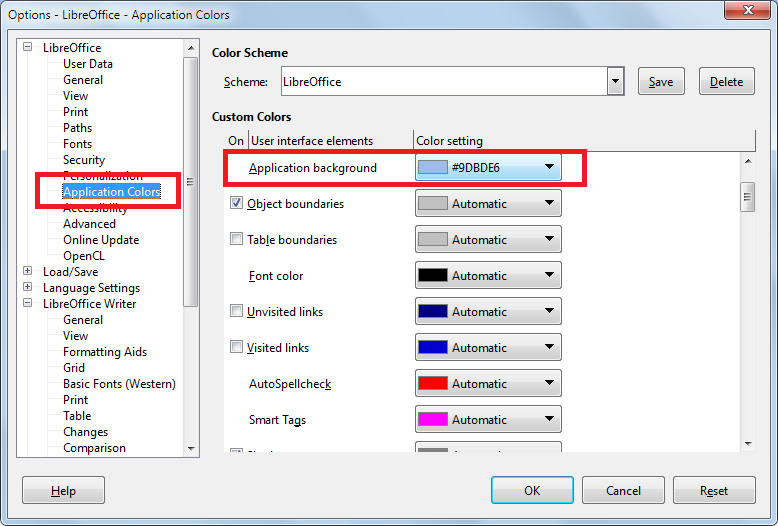
Task: Uncheck the Object boundaries checkbox
Action: coord(236,203)
